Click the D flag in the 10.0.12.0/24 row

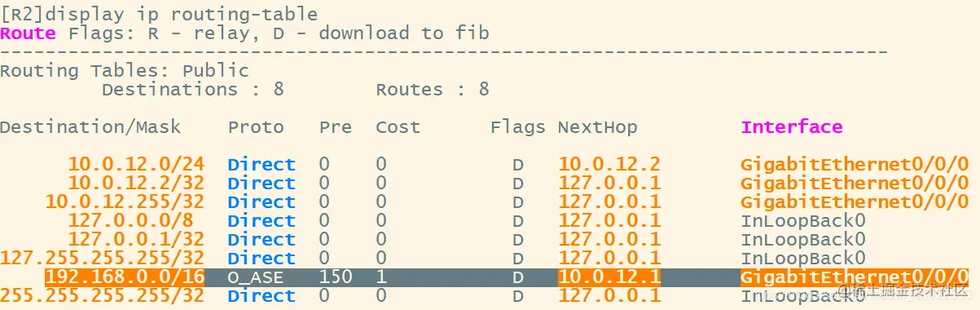pyautogui.click(x=518, y=165)
